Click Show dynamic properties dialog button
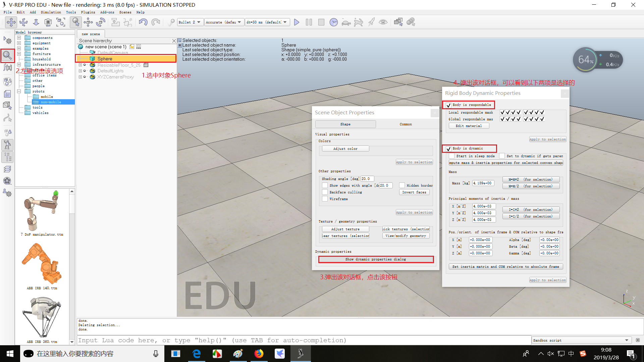644x362 pixels. pyautogui.click(x=376, y=259)
